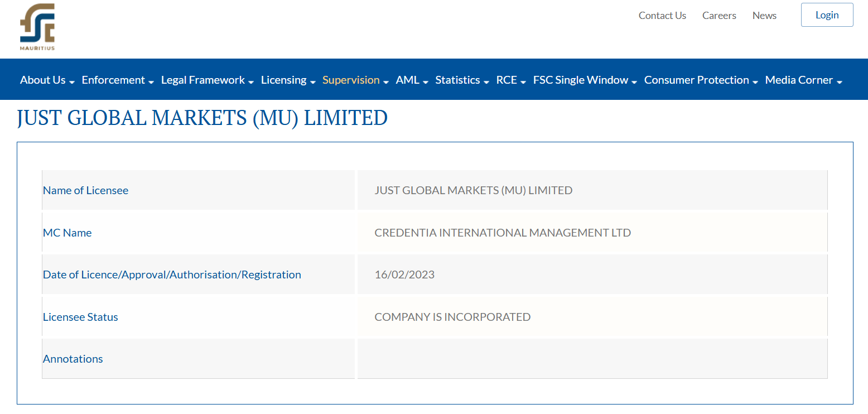Open the Media Corner menu
This screenshot has height=414, width=868.
point(799,80)
